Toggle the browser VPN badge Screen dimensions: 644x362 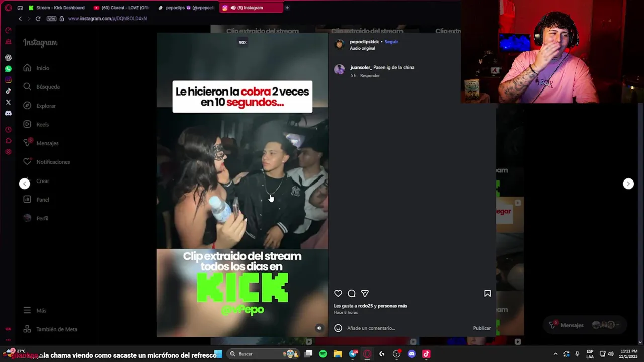click(x=51, y=19)
